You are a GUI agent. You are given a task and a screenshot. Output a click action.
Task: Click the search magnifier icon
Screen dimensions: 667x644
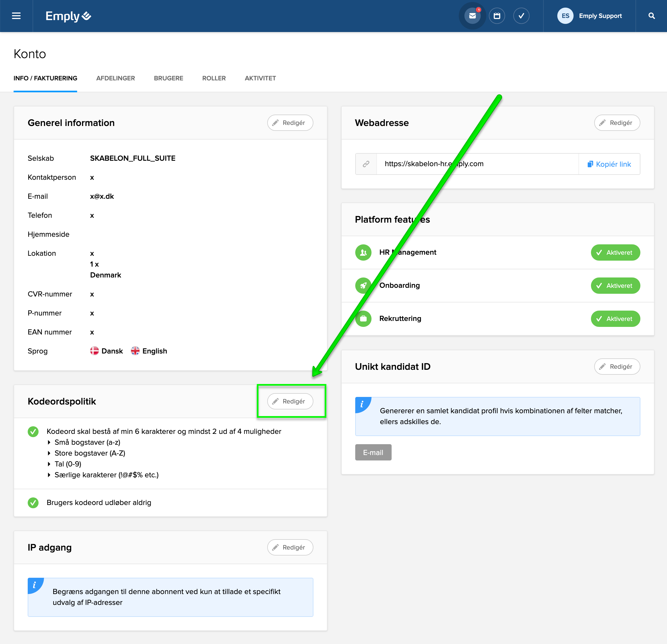(x=651, y=16)
